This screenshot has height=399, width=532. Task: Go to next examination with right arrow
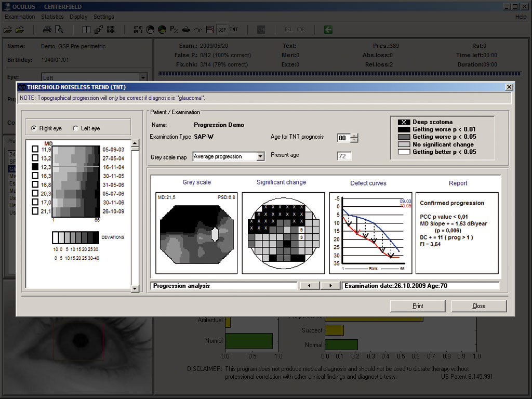(x=330, y=286)
